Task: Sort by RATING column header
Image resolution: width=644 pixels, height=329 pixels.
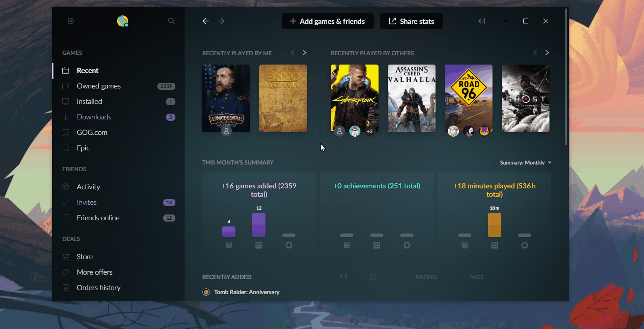Action: coord(426,277)
